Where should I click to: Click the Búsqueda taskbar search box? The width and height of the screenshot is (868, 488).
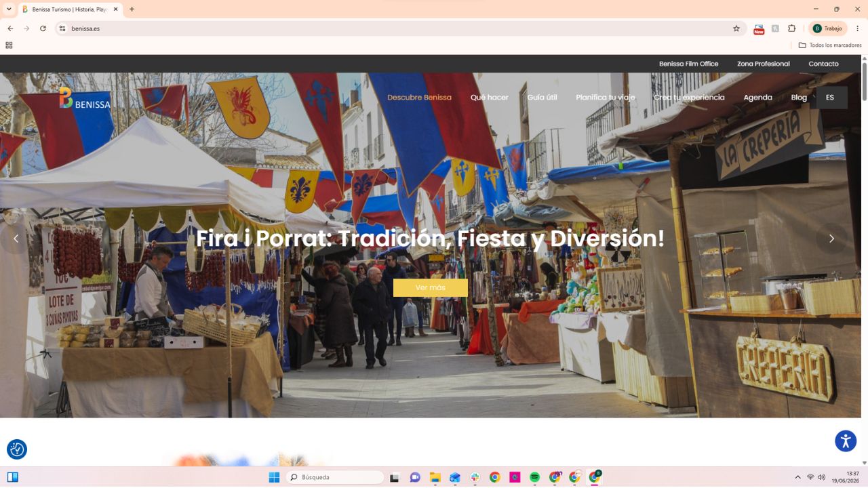click(335, 477)
